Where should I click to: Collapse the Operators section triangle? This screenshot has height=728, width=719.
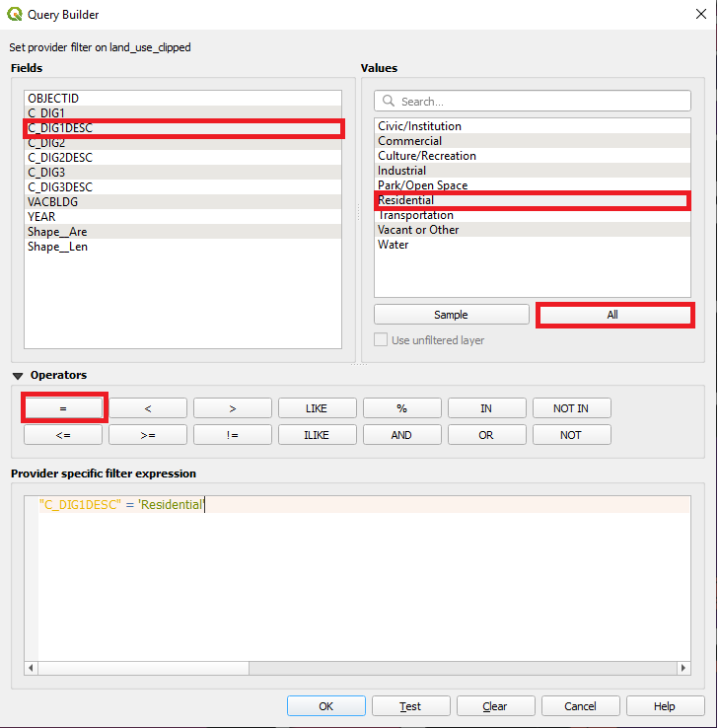(x=19, y=376)
